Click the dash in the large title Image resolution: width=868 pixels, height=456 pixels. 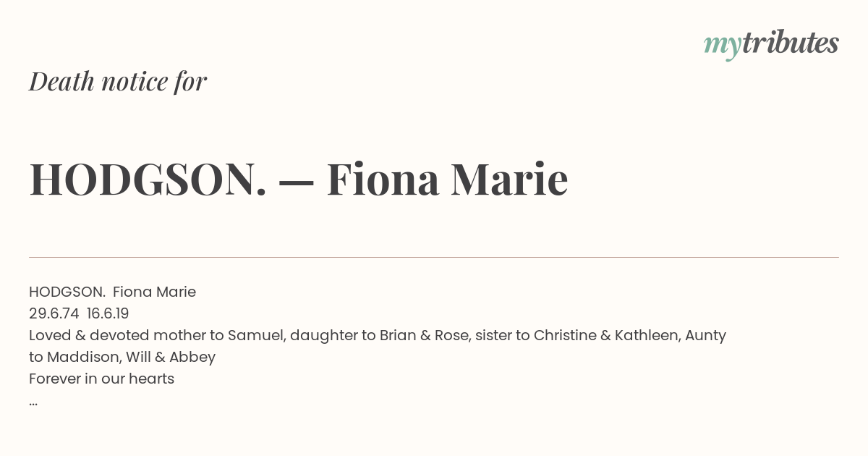[x=296, y=181]
